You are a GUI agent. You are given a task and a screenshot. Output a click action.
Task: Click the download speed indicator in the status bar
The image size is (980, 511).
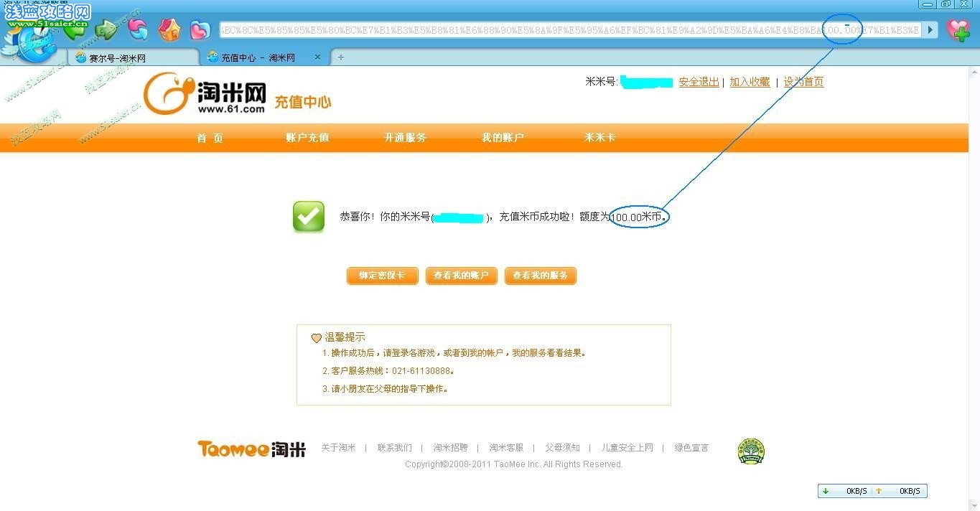pyautogui.click(x=845, y=491)
